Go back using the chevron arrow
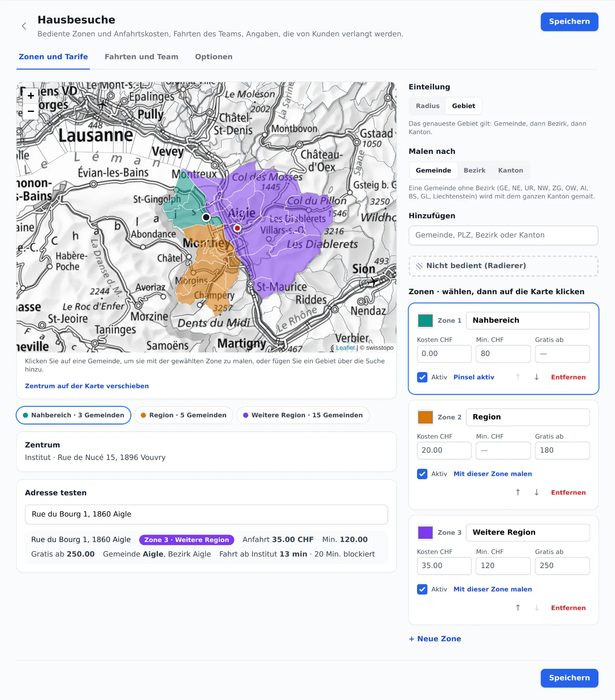This screenshot has width=615, height=700. click(x=24, y=26)
